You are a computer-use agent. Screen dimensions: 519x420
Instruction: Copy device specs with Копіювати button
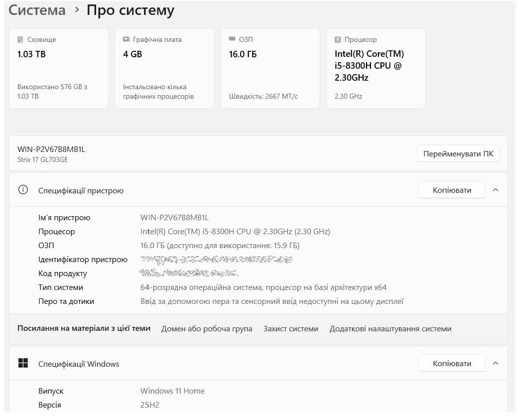coord(451,190)
